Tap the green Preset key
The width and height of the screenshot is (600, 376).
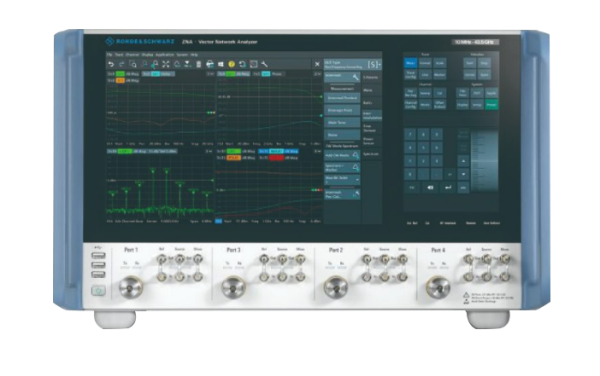[491, 104]
